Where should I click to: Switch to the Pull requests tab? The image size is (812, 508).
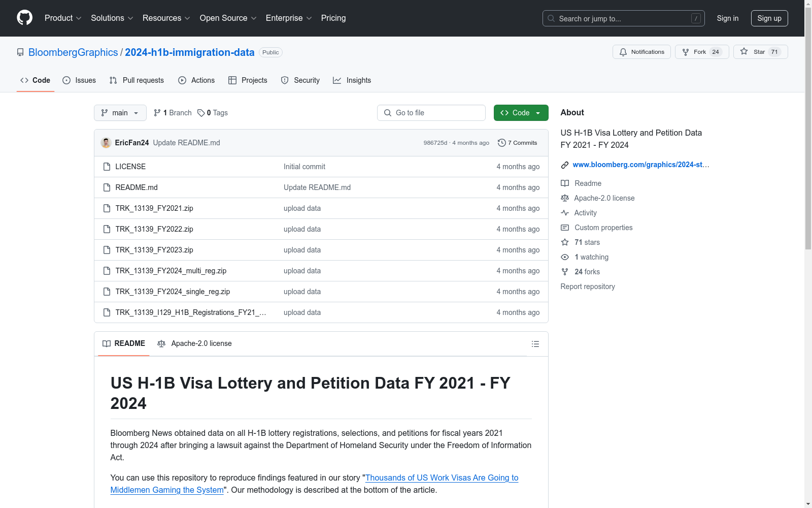[x=137, y=80]
